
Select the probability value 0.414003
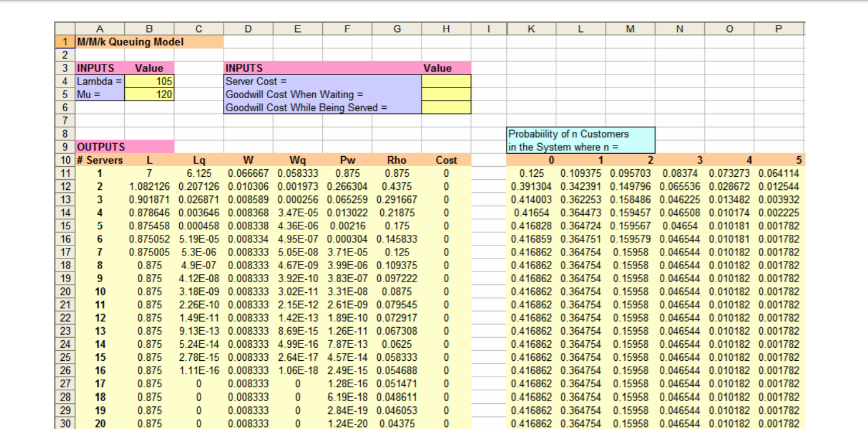click(531, 199)
